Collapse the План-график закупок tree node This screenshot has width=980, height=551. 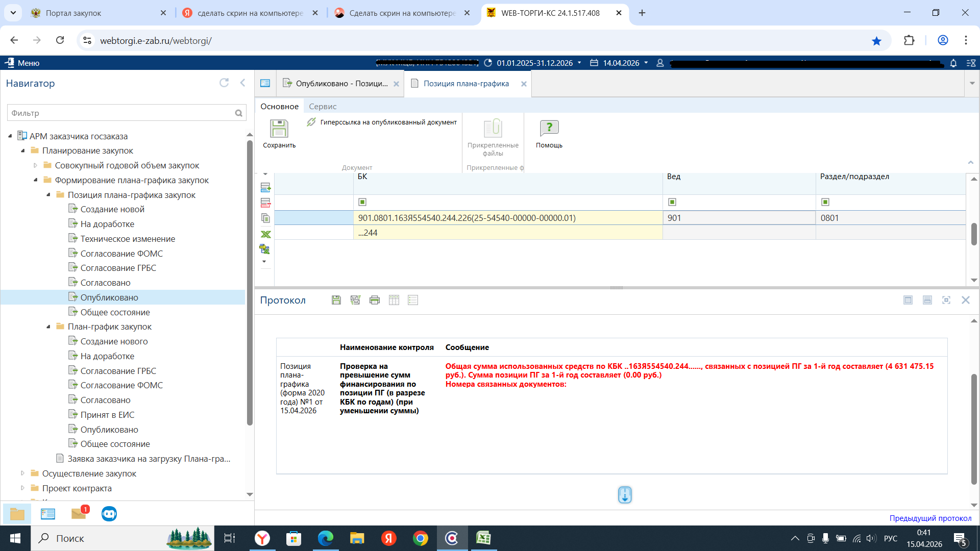[x=48, y=327]
